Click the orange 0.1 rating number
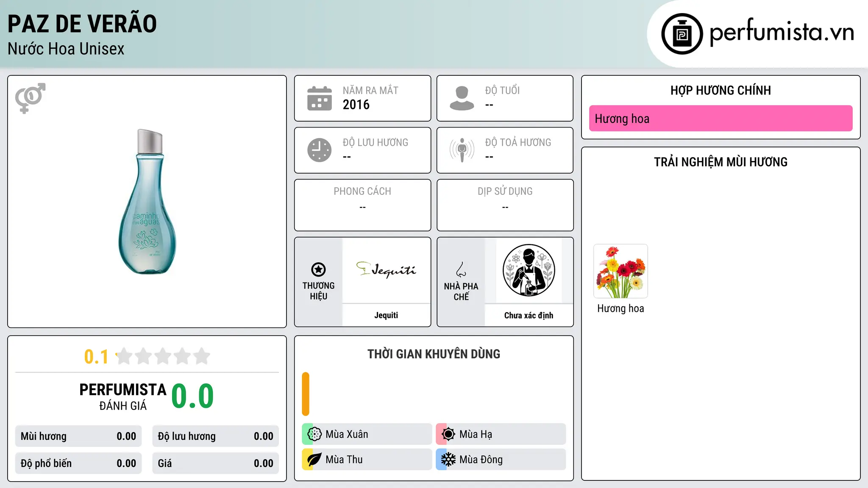868x488 pixels. 96,357
